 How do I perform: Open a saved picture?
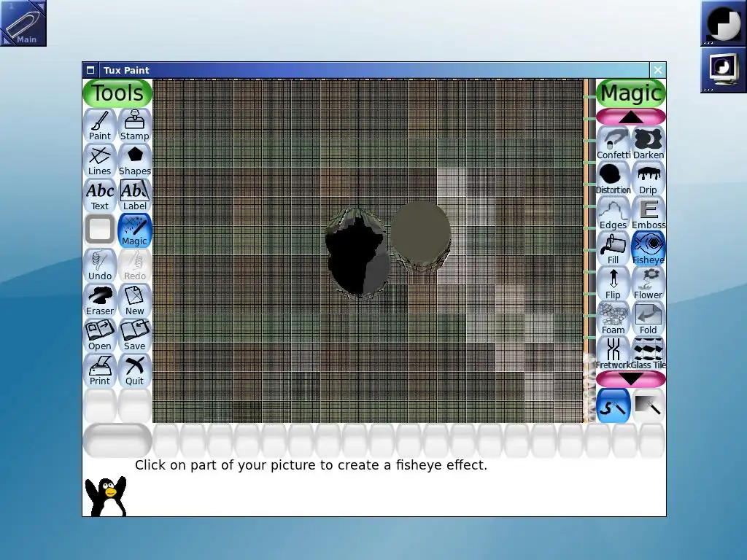tap(99, 335)
